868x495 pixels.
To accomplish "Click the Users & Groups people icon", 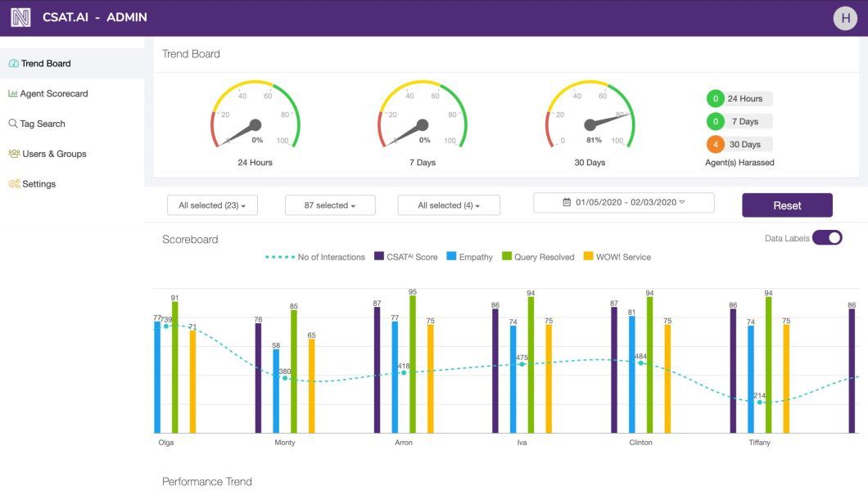I will [x=14, y=154].
